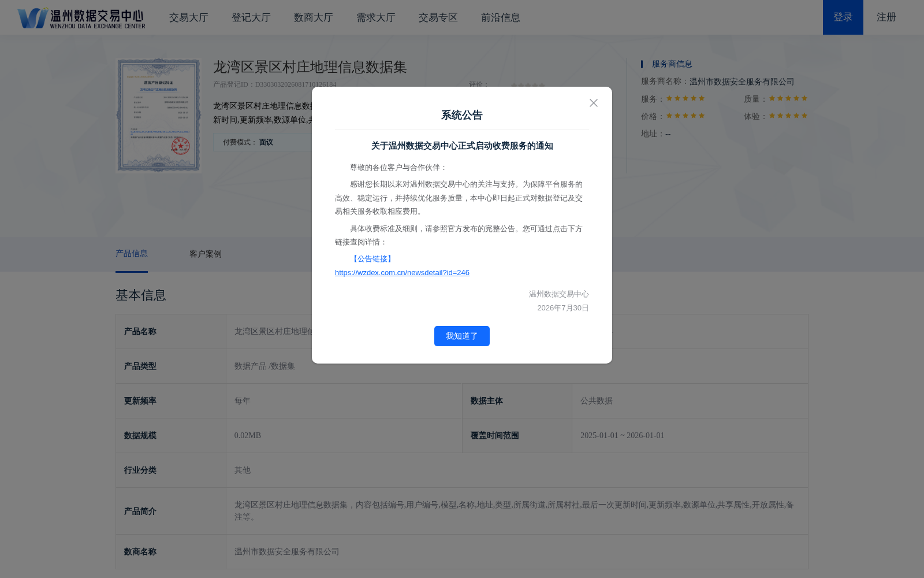Open the wzdex.com.cn announcement URL link
Screen dimensions: 924x578
[402, 273]
